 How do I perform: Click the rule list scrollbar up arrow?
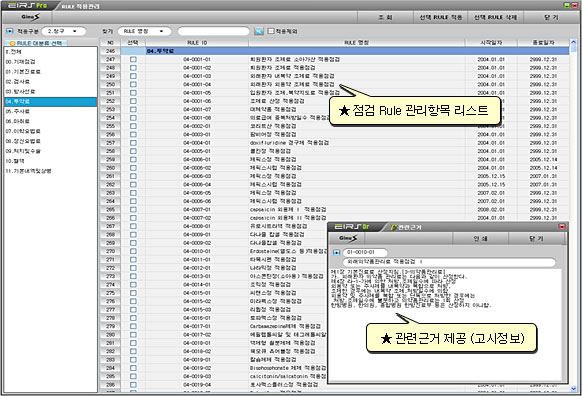point(573,43)
